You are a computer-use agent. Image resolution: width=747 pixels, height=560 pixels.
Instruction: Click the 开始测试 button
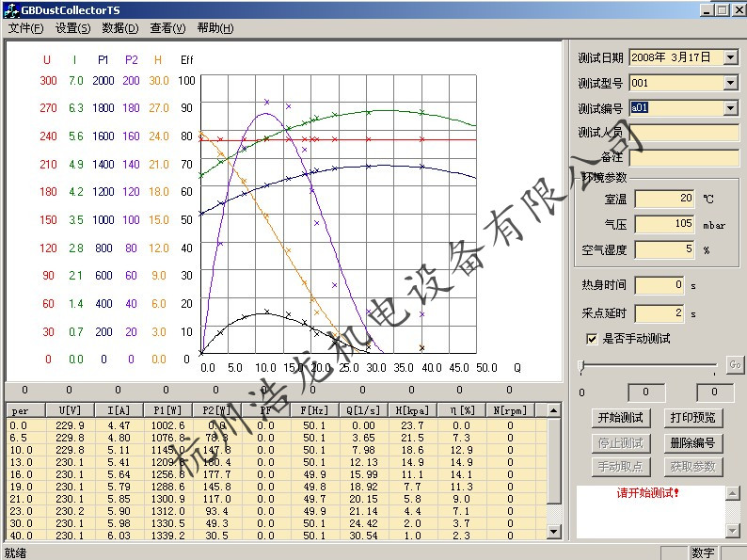click(x=620, y=418)
